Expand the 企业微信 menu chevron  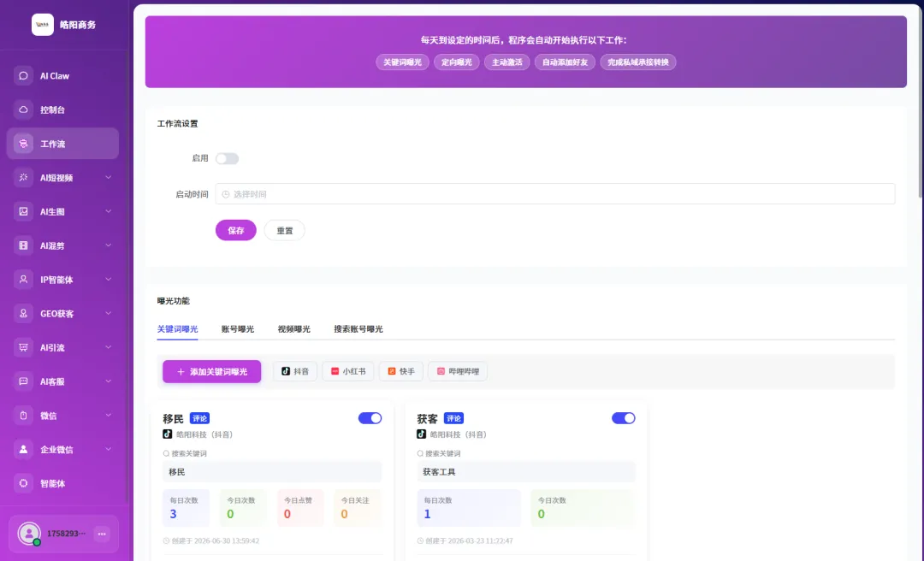point(109,450)
